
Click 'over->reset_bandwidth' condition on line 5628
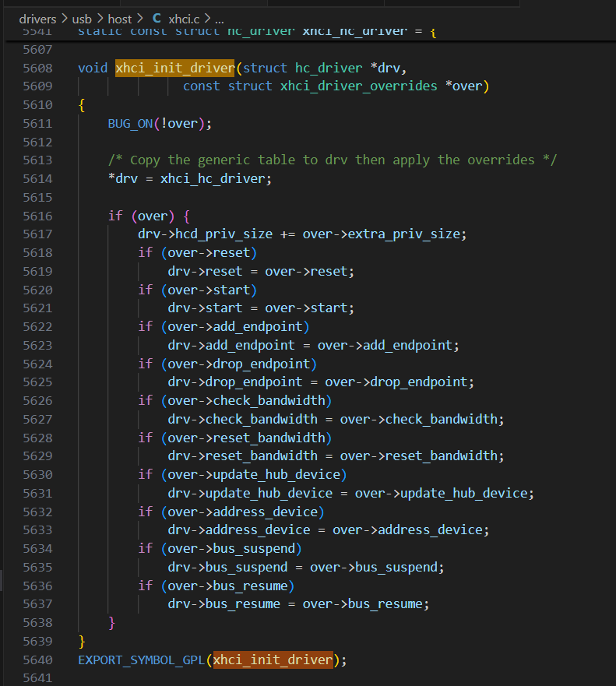pos(246,438)
